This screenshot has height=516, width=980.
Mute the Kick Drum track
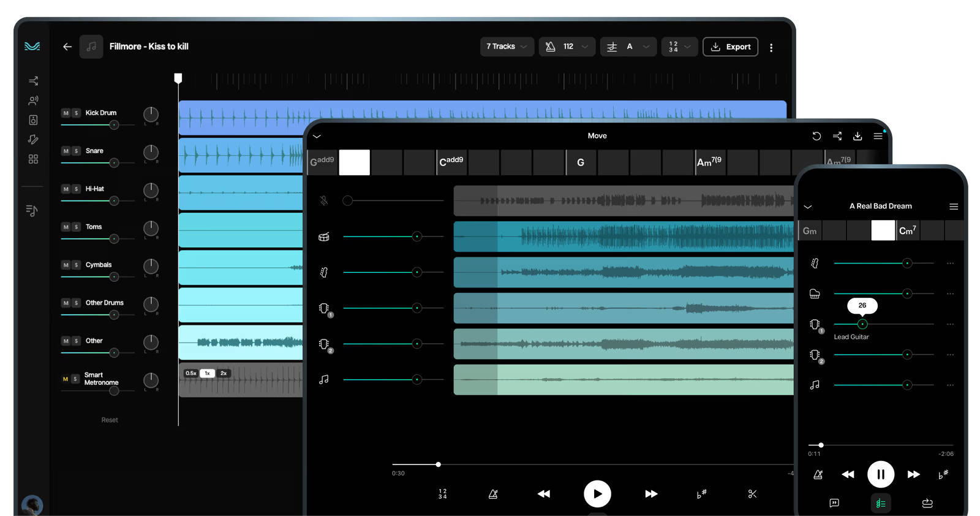click(x=66, y=113)
